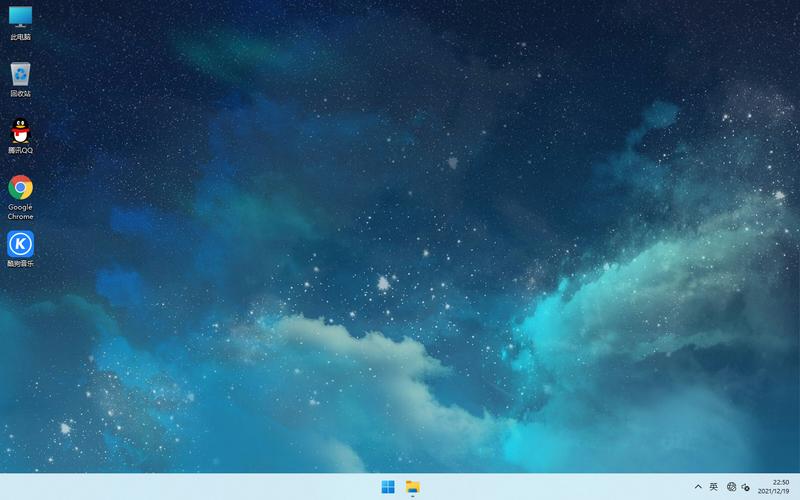Viewport: 800px width, 500px height.
Task: Select the 酷狗音乐 KuGou music icon
Action: (20, 244)
